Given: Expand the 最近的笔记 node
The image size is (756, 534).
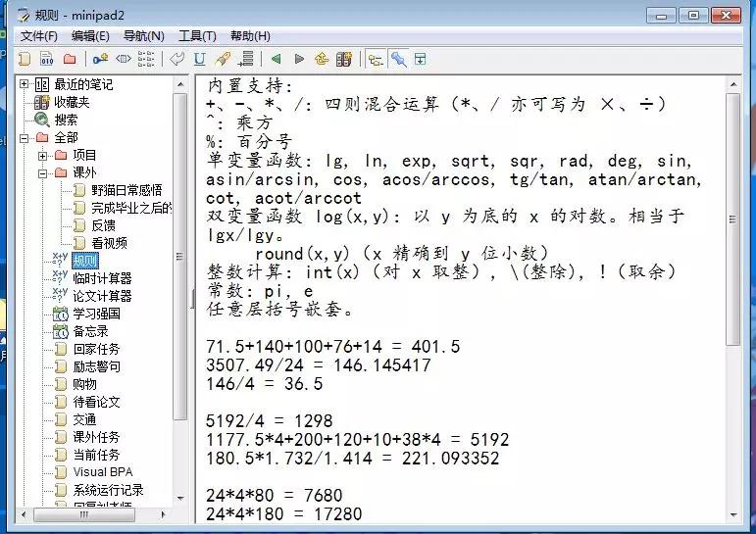Looking at the screenshot, I should 24,84.
